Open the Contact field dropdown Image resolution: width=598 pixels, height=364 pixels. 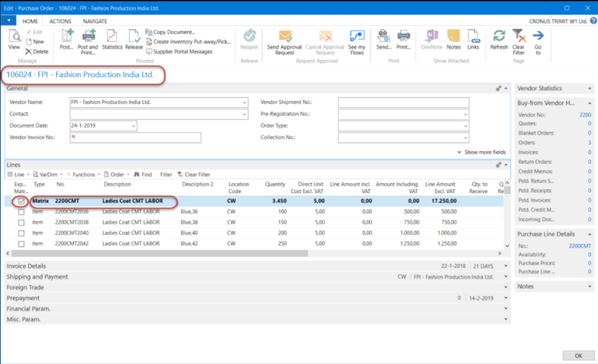pyautogui.click(x=244, y=114)
